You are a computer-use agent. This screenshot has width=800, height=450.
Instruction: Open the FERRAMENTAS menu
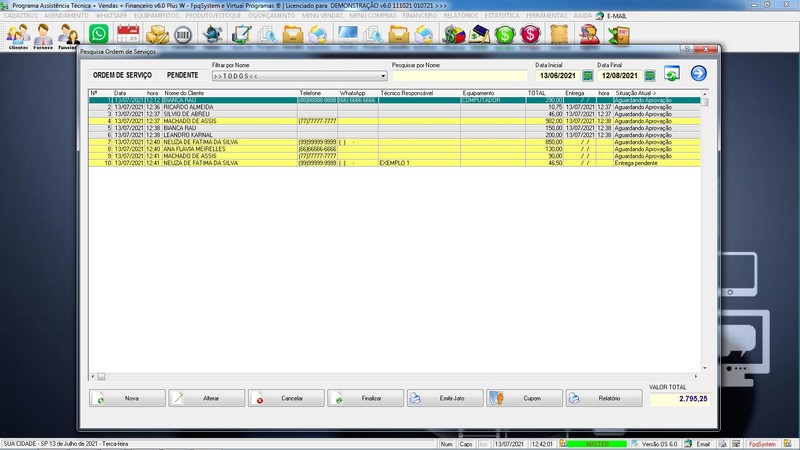[546, 16]
